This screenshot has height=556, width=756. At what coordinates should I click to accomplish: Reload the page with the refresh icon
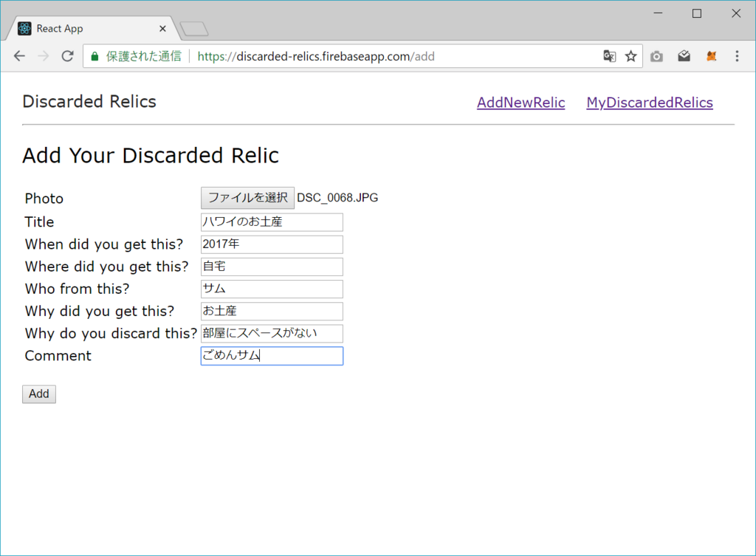click(67, 56)
